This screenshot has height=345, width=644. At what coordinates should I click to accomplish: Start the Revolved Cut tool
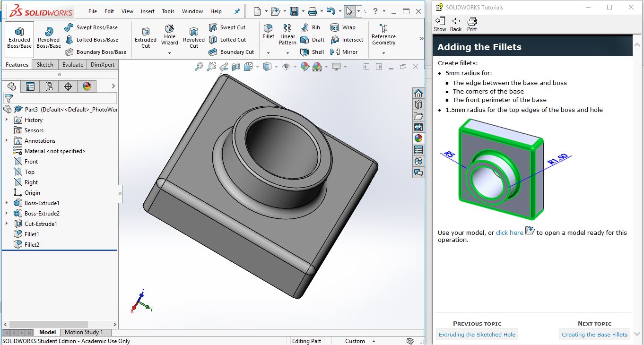coord(194,39)
